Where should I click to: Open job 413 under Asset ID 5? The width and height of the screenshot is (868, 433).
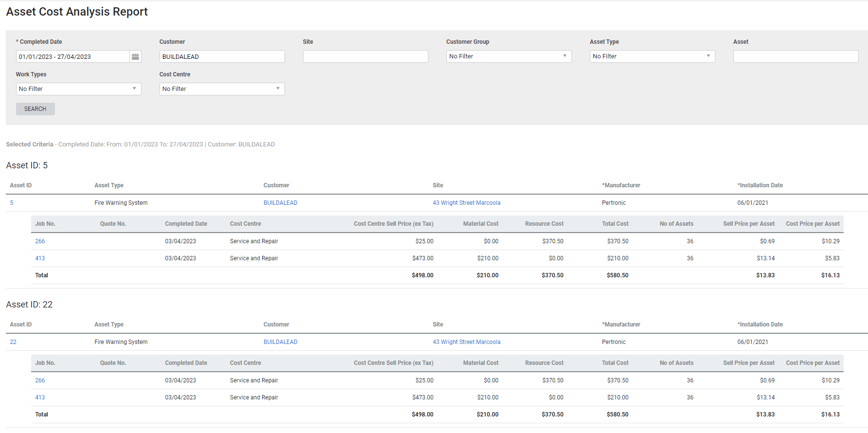tap(40, 258)
